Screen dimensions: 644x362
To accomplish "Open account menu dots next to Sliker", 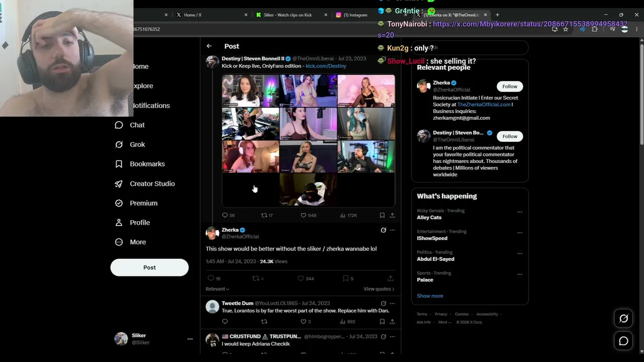I will (190, 339).
